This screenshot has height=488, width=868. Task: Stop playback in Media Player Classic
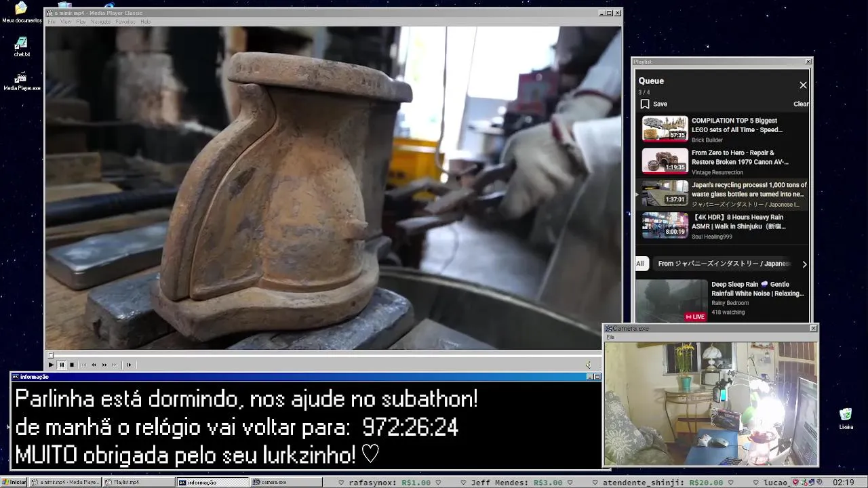coord(72,365)
